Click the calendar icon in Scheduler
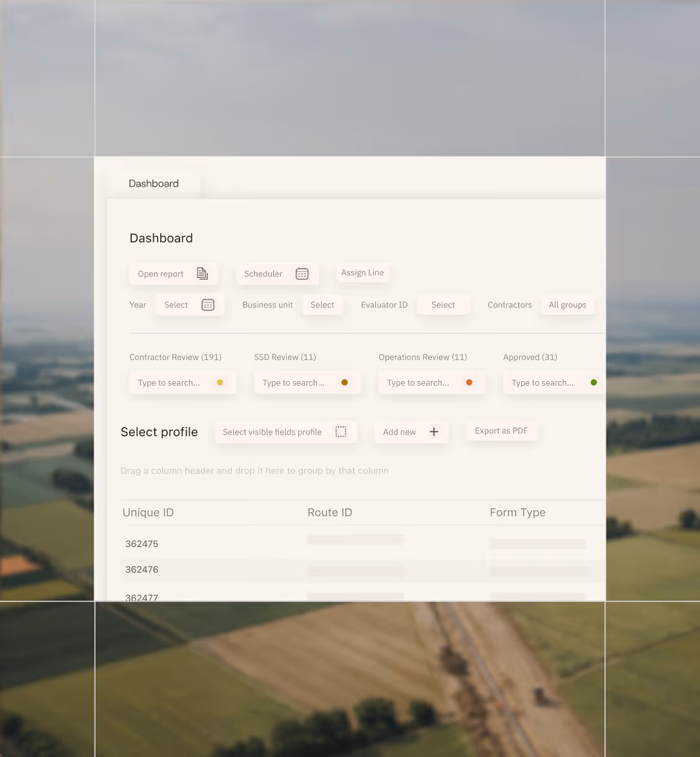The width and height of the screenshot is (700, 757). click(x=302, y=274)
